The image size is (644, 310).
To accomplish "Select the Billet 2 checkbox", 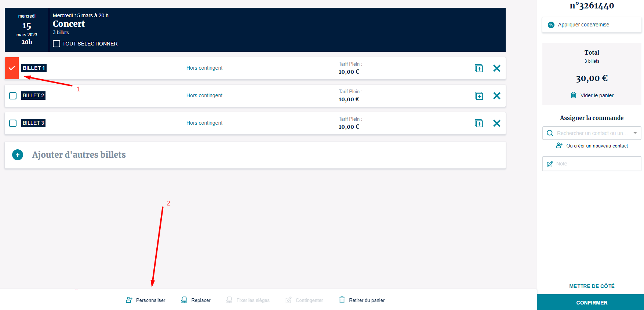I will pos(13,96).
